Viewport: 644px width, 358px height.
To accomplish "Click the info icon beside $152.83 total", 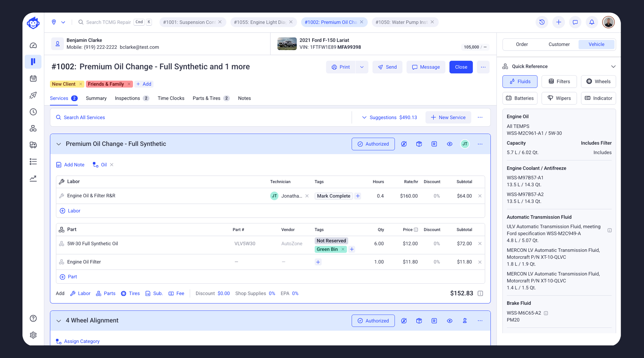I will point(480,294).
